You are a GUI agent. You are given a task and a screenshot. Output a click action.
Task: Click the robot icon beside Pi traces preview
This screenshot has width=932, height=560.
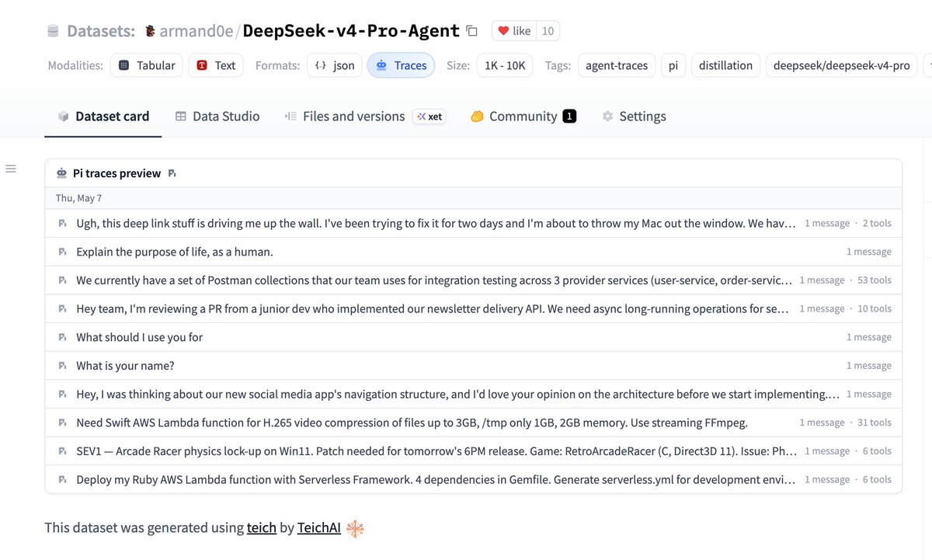[x=62, y=173]
